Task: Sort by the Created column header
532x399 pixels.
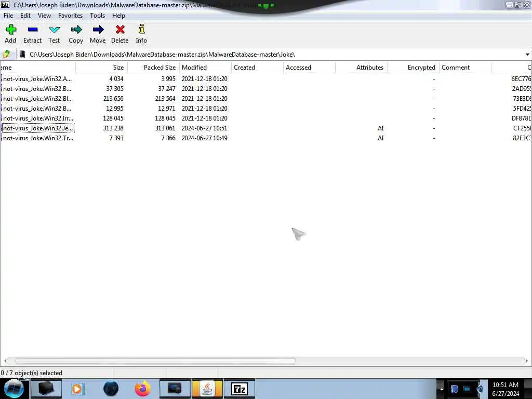Action: (x=257, y=67)
